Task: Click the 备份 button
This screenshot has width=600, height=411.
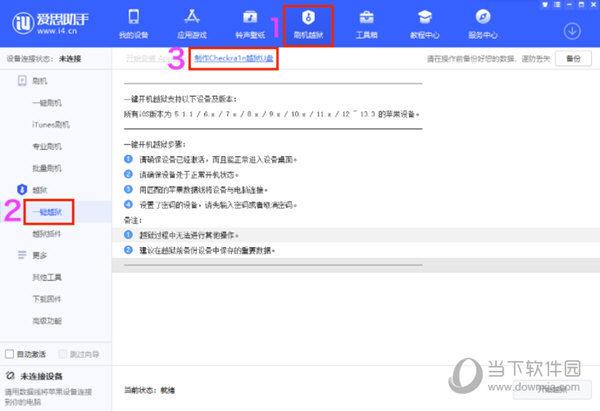Action: [572, 59]
